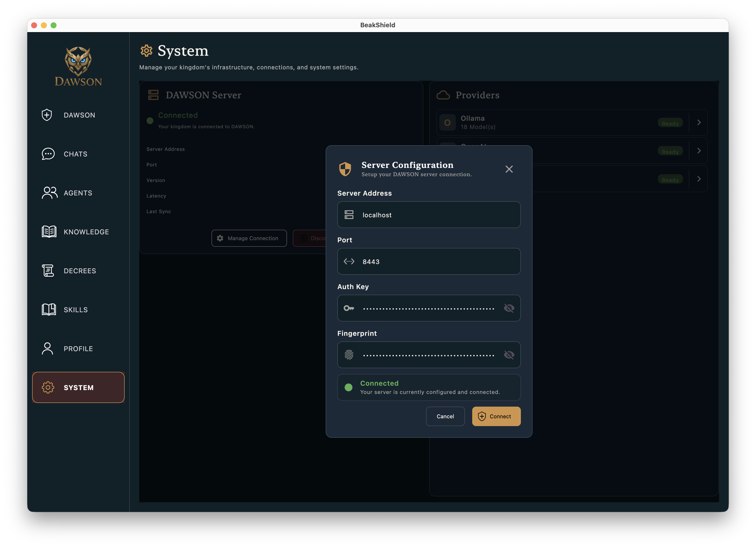Click the 'Version' label

click(156, 180)
